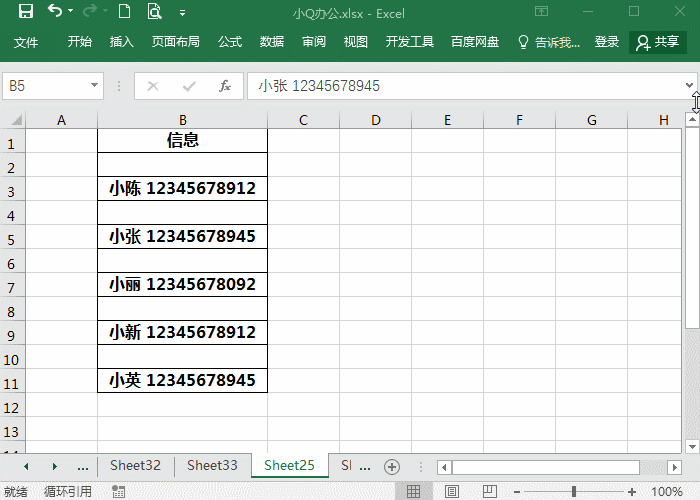Click the zoom in plus button
Screen dimensions: 700x500
[632, 492]
